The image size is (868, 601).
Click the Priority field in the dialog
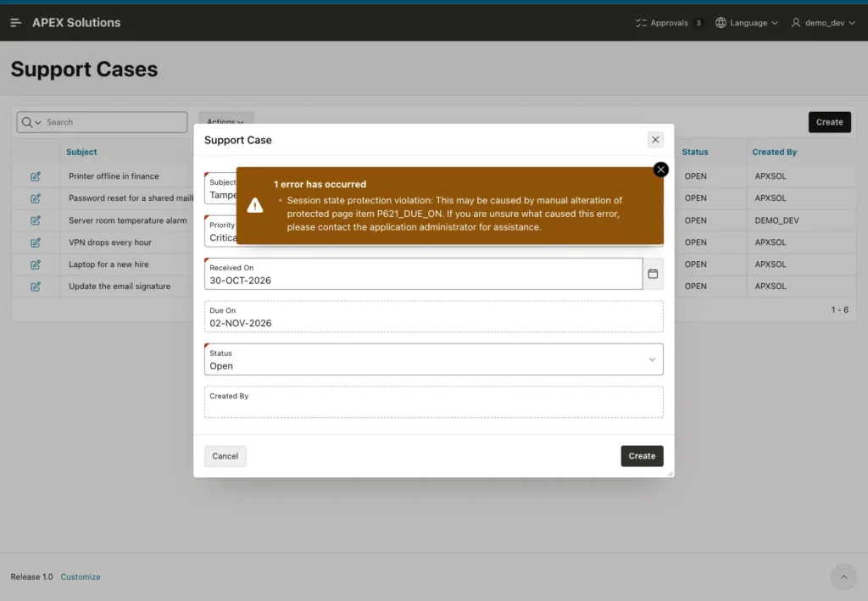pyautogui.click(x=220, y=231)
